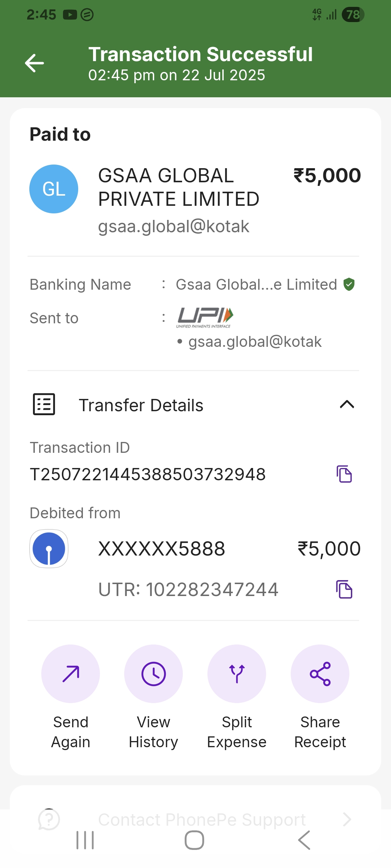Tap the UPI logo
The image size is (391, 868).
pyautogui.click(x=205, y=317)
